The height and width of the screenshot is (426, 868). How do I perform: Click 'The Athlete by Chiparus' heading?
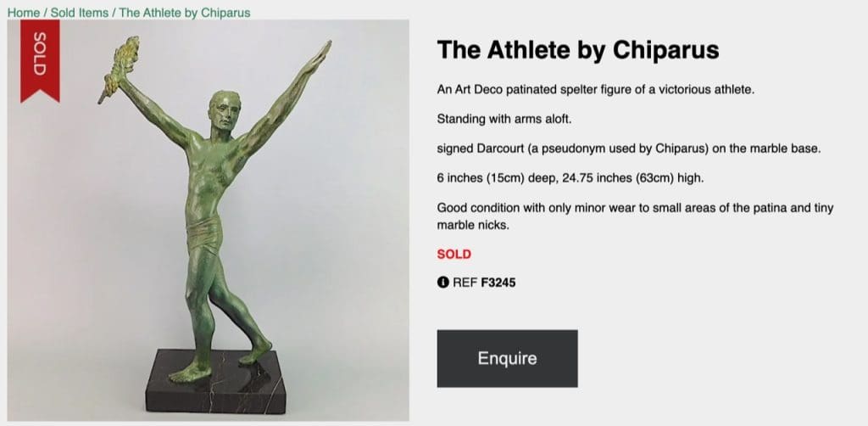point(577,50)
